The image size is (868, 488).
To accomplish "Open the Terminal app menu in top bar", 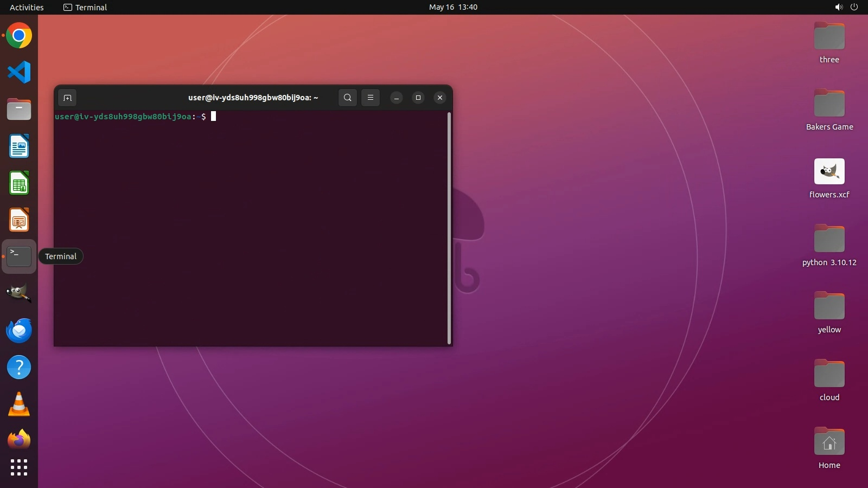I will [x=85, y=7].
